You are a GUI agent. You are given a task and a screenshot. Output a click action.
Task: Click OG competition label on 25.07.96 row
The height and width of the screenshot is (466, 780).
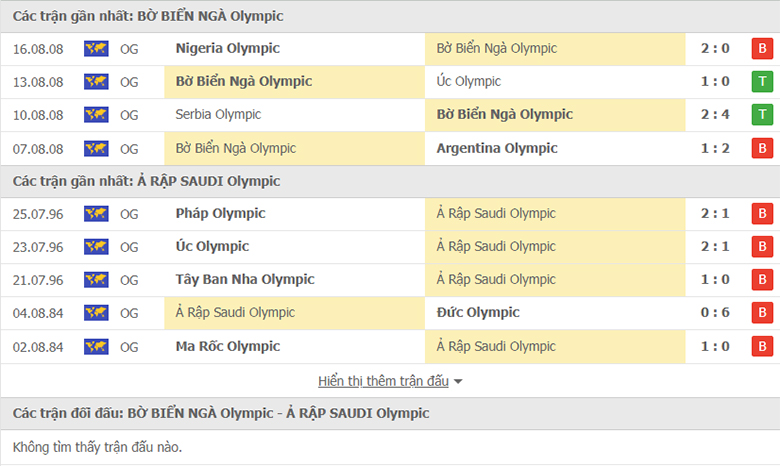coord(129,214)
